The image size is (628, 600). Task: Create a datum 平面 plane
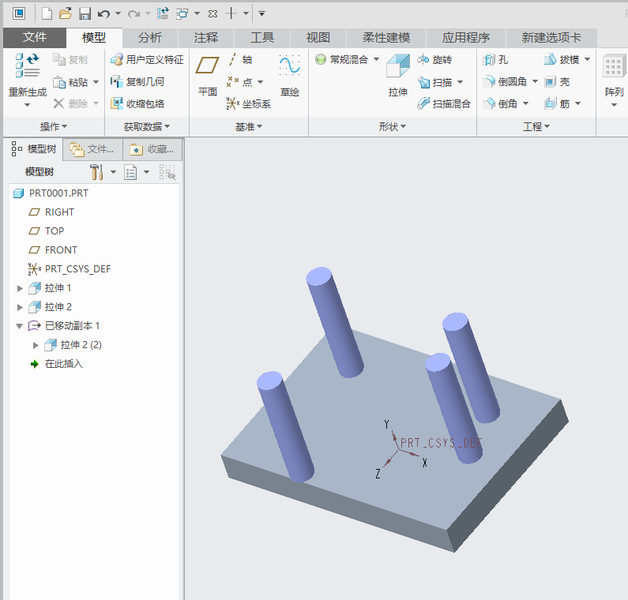point(207,76)
